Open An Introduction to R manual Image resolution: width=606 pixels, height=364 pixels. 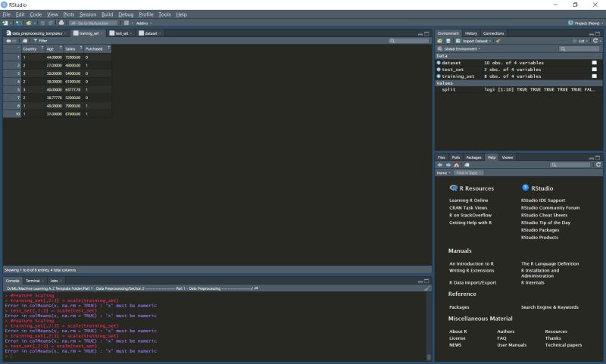pos(471,263)
